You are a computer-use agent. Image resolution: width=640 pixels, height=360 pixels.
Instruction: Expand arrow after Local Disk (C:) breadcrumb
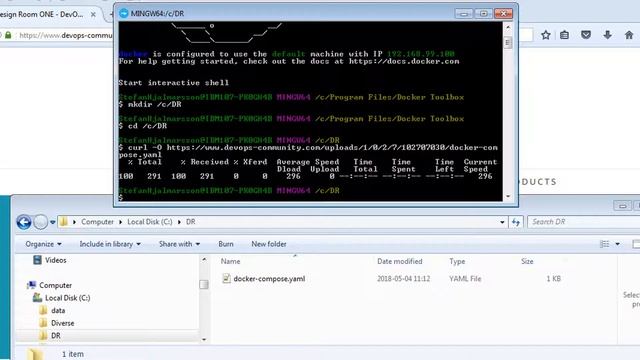(x=179, y=222)
